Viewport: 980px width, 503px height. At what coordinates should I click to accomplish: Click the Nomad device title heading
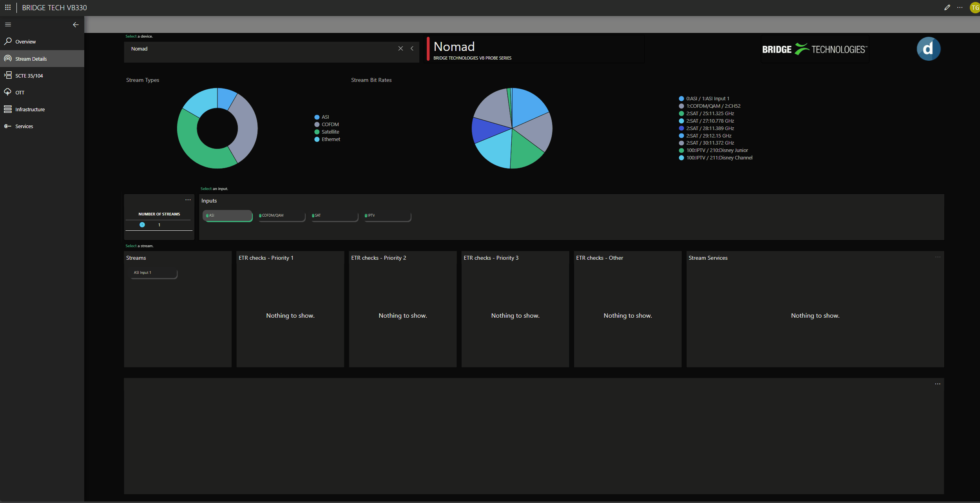(454, 47)
